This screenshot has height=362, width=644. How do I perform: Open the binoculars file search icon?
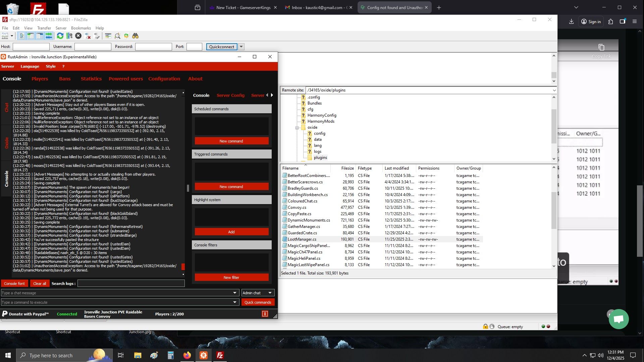click(135, 36)
